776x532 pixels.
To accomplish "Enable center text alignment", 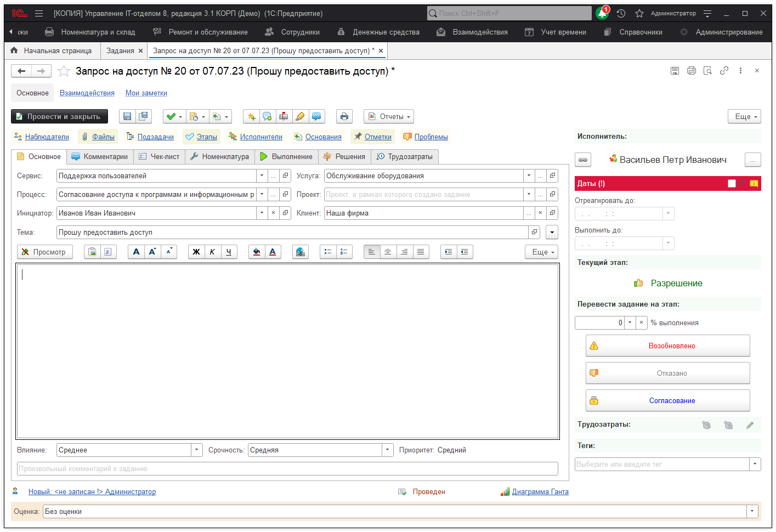I will (388, 252).
